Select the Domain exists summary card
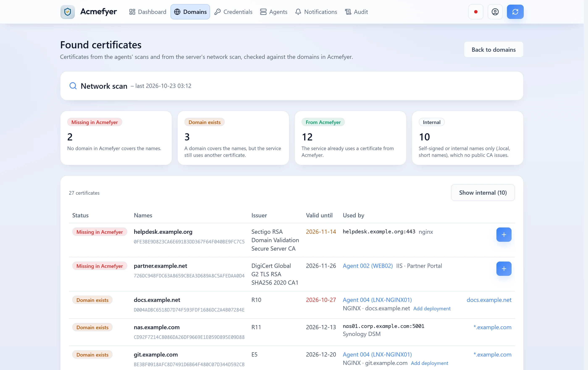Image resolution: width=588 pixels, height=370 pixels. click(233, 138)
